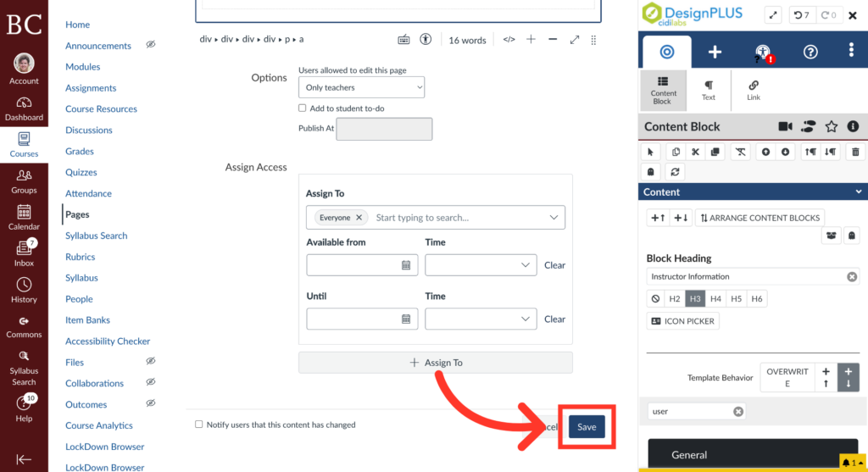Collapse the Content section chevron

858,192
